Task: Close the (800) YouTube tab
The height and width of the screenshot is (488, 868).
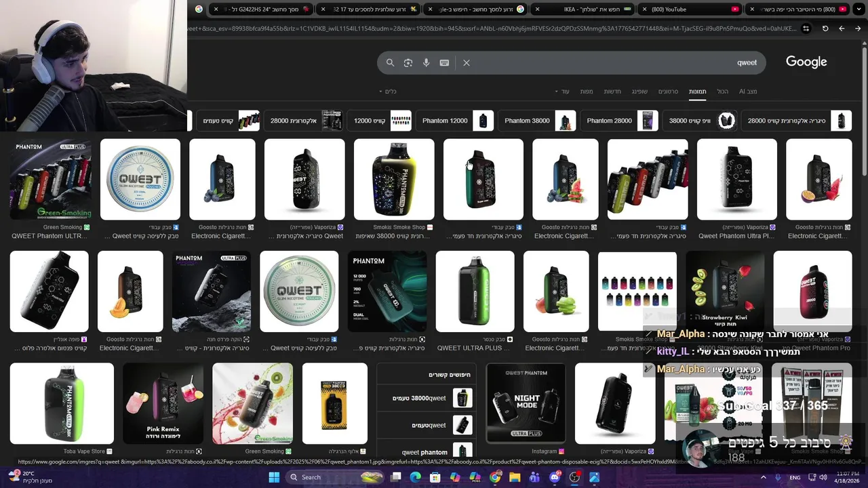Action: click(645, 9)
